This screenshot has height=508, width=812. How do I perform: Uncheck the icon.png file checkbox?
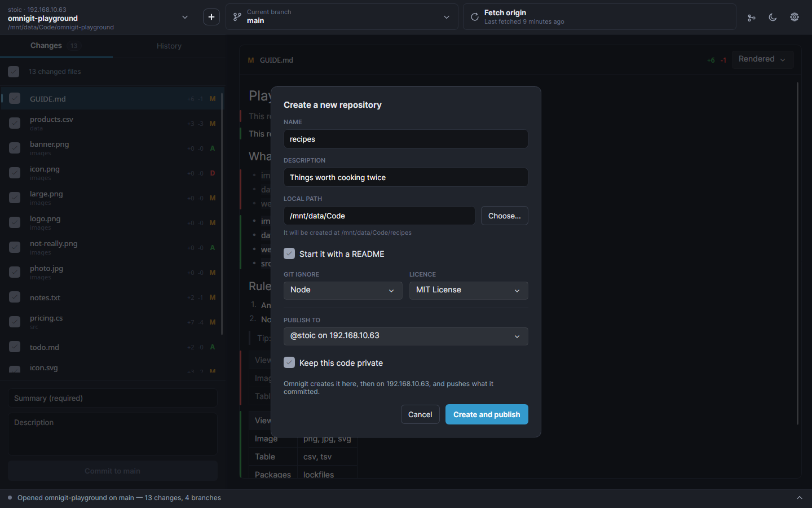pyautogui.click(x=15, y=173)
